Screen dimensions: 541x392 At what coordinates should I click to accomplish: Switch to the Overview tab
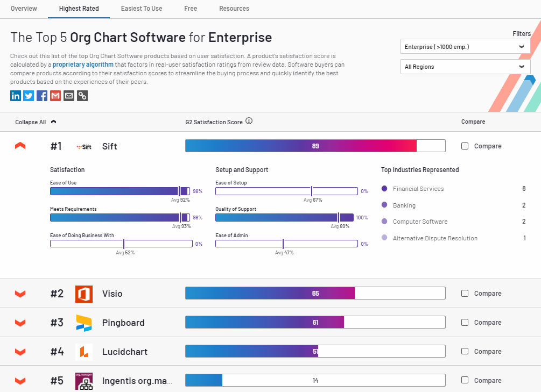[x=24, y=9]
